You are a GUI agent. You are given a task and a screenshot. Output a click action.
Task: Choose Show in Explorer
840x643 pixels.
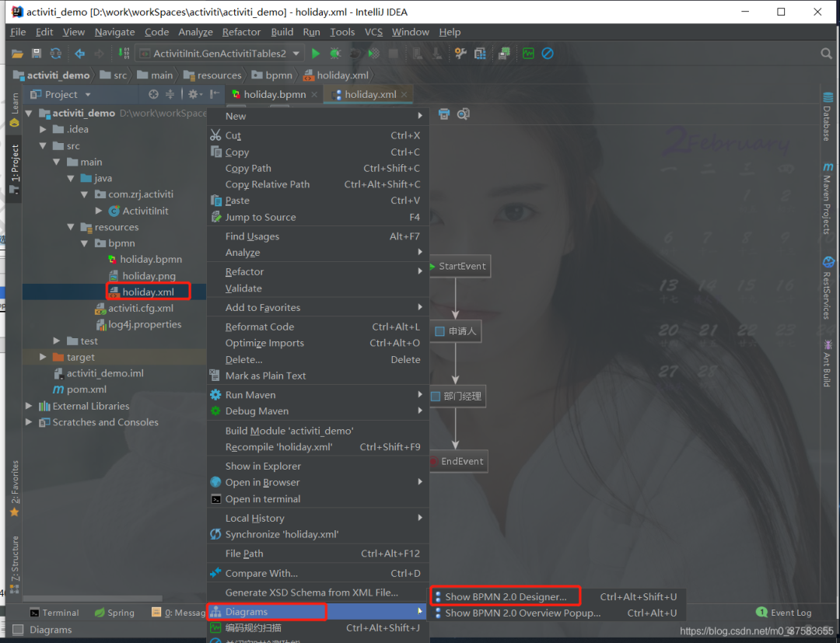coord(318,467)
